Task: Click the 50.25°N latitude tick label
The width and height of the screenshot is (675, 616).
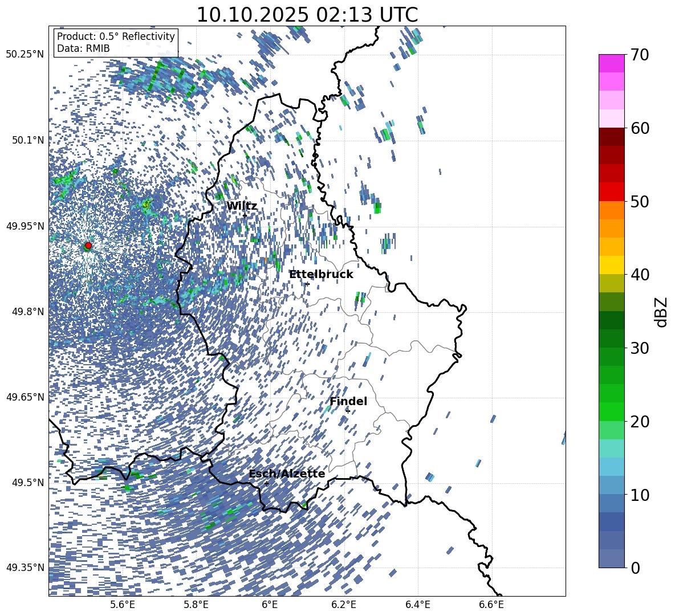Action: click(x=25, y=55)
